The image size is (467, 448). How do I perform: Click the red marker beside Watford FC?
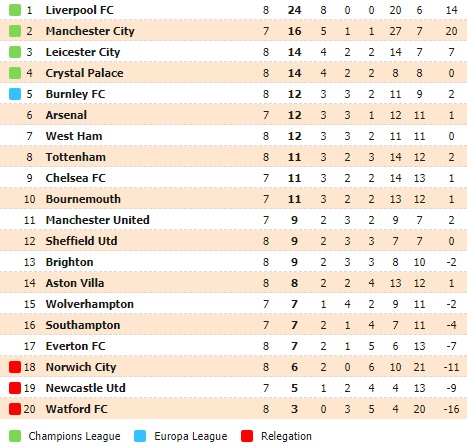15,409
